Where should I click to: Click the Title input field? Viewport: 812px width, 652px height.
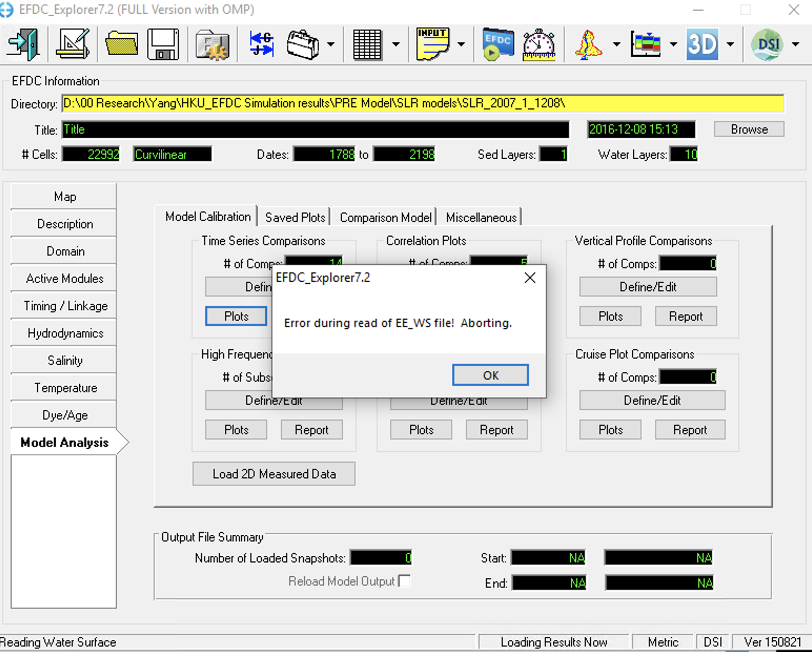(316, 129)
